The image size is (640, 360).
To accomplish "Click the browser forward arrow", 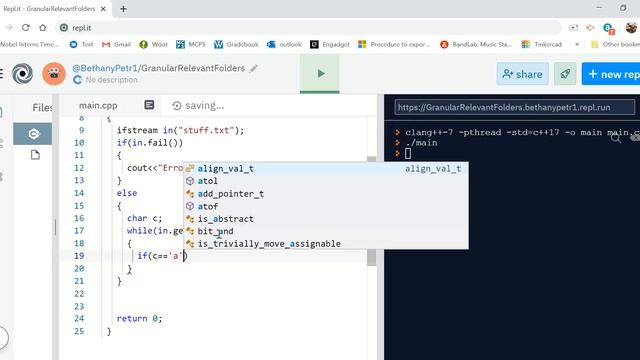I will tap(9, 27).
